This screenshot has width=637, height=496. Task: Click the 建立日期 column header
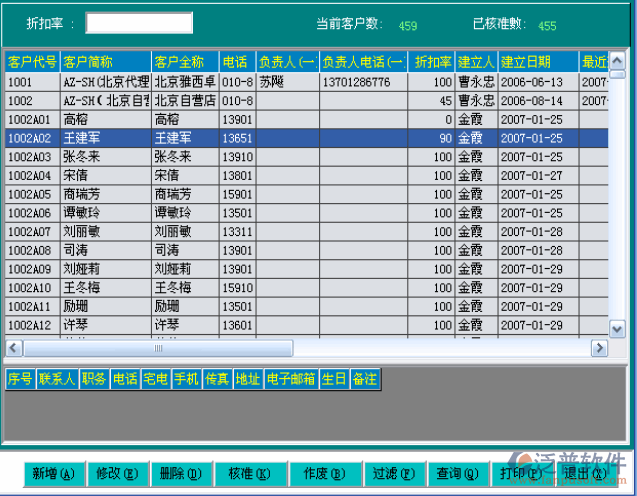click(536, 62)
